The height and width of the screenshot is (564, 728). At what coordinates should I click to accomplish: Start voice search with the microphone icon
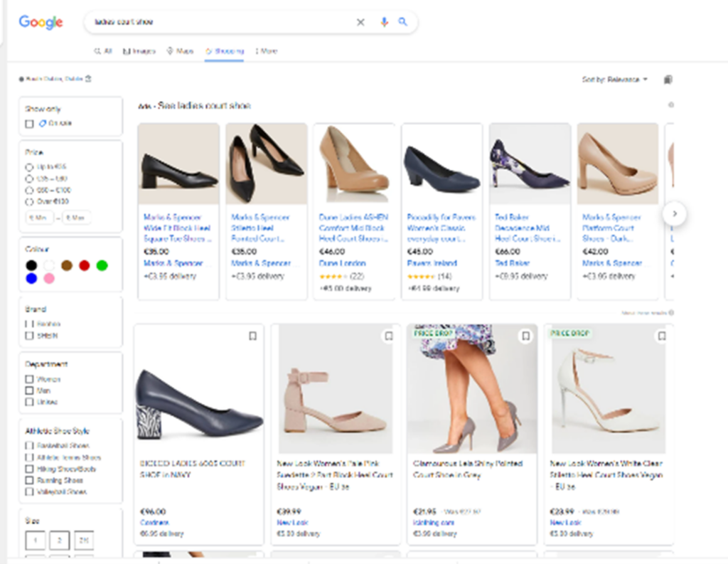click(x=384, y=22)
